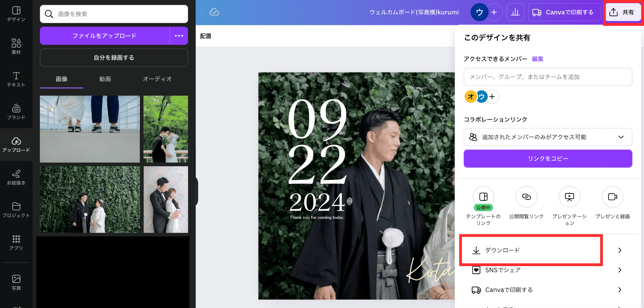The image size is (644, 308).
Task: Click the analytics bar chart icon
Action: coord(515,12)
